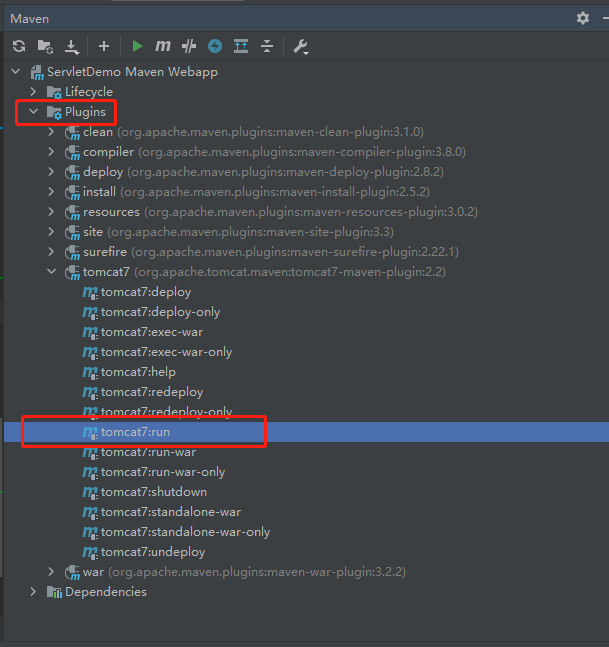Expand the resources plugin
The image size is (609, 647).
click(51, 212)
